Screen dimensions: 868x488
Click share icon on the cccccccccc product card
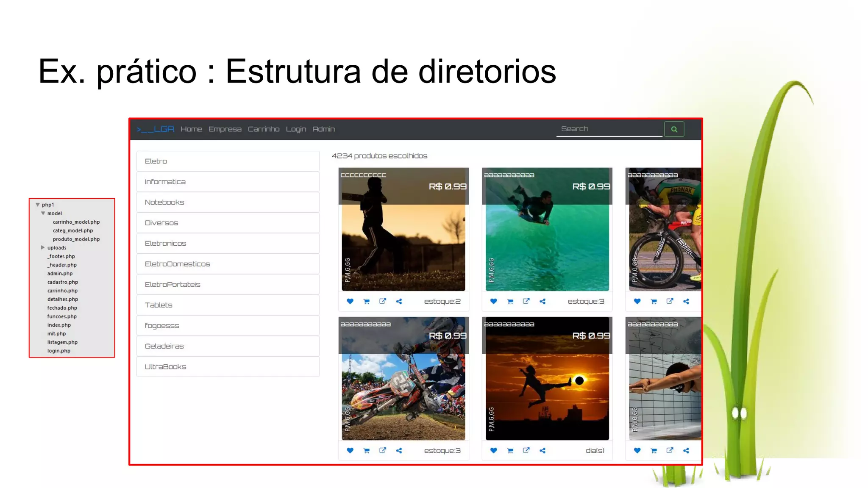399,302
